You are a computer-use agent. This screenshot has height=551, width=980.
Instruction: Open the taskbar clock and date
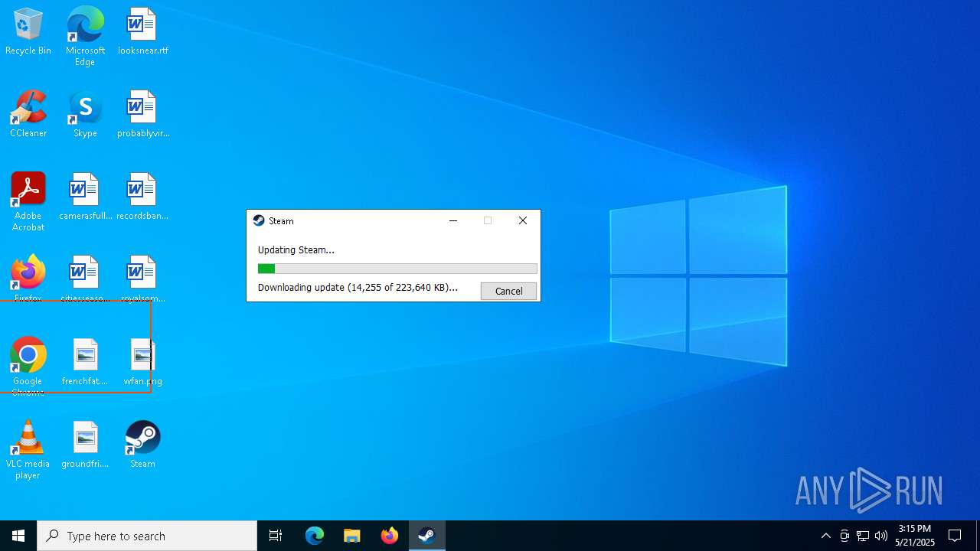point(915,536)
